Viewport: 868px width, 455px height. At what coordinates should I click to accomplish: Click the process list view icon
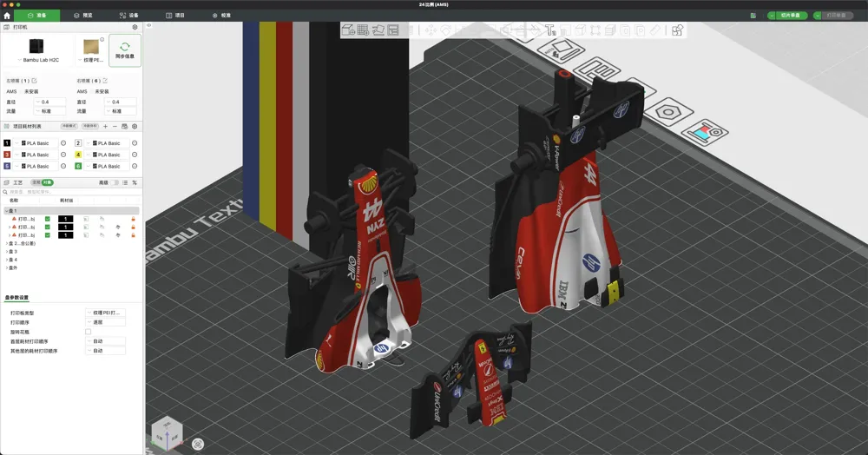click(125, 182)
